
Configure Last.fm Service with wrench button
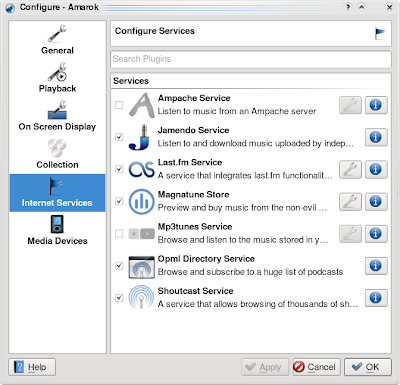tap(350, 169)
